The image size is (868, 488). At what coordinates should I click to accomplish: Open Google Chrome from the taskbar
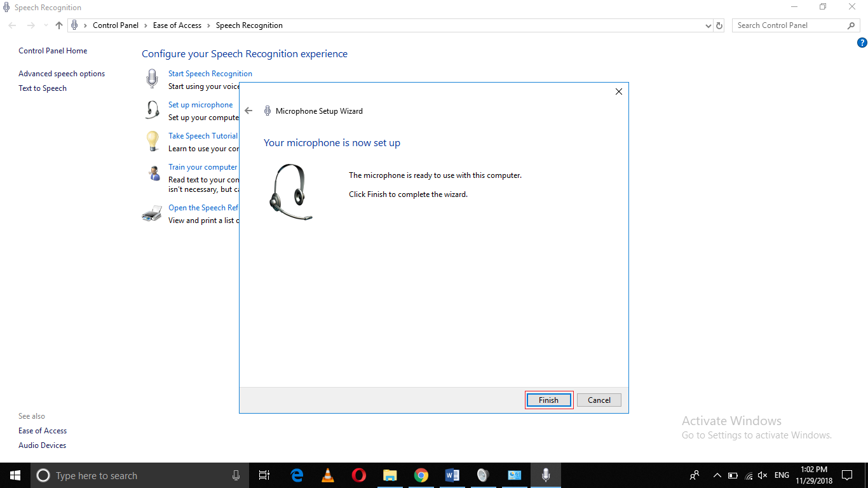pyautogui.click(x=421, y=475)
